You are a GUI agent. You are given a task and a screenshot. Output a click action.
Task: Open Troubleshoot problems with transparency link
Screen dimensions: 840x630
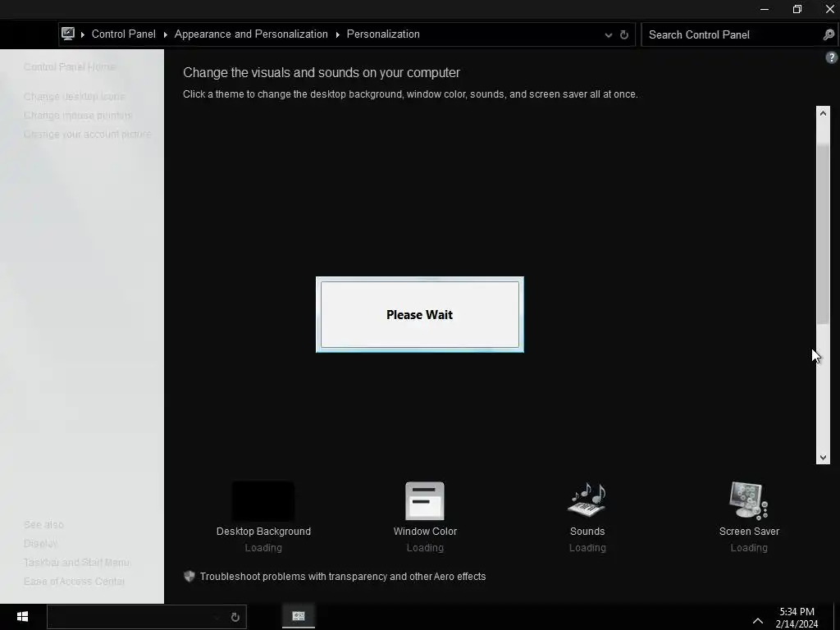coord(343,577)
